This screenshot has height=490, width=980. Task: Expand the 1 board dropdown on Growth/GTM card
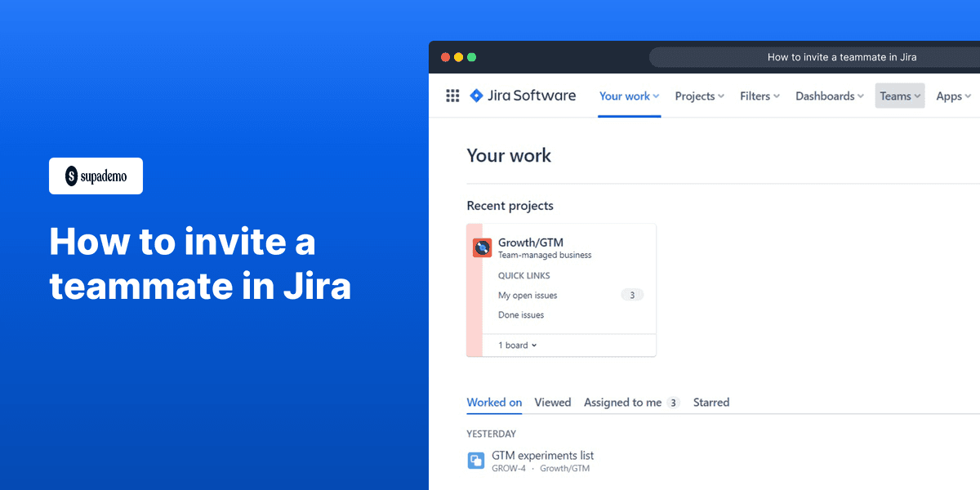tap(516, 345)
